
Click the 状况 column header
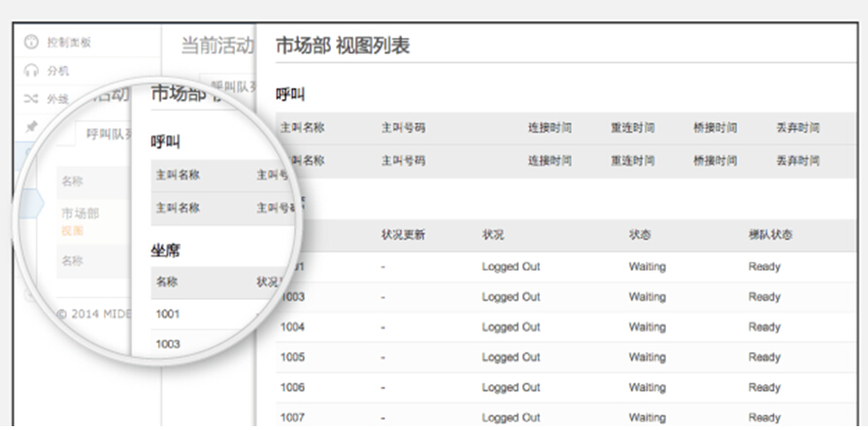click(492, 235)
